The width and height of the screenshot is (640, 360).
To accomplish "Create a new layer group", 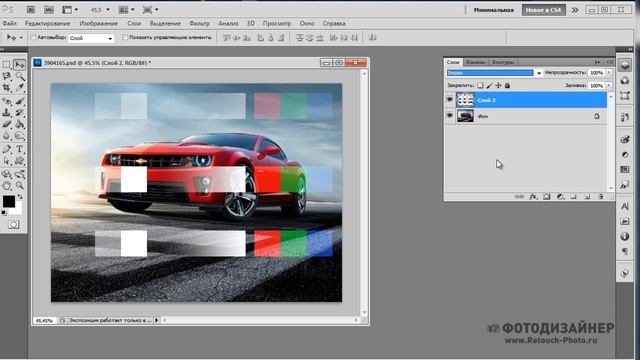I will (573, 197).
